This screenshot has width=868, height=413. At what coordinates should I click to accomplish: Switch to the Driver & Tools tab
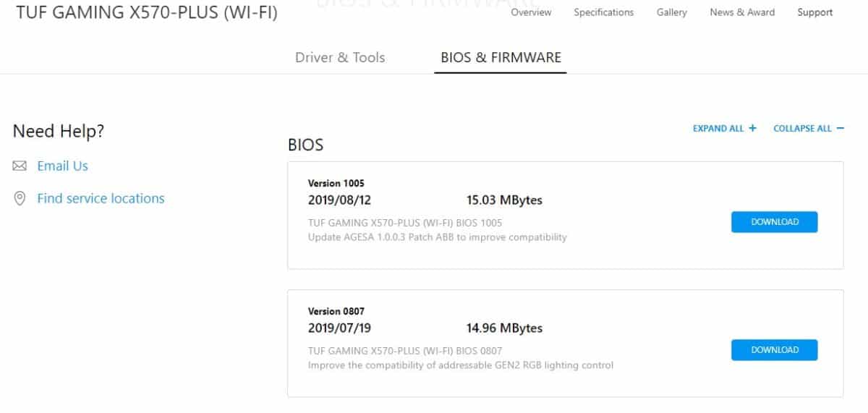pyautogui.click(x=340, y=58)
